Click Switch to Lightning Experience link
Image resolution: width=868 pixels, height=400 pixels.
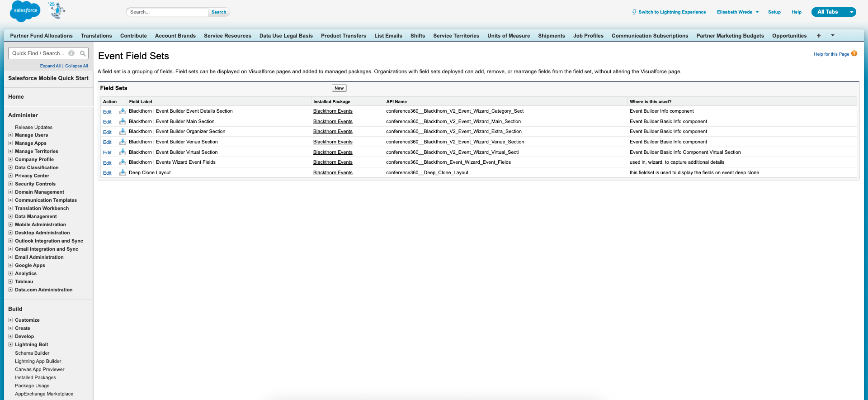[x=672, y=12]
